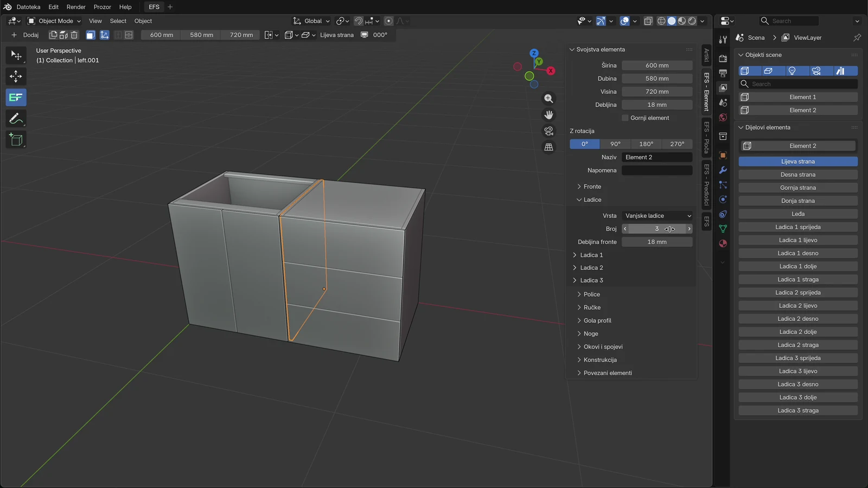Viewport: 868px width, 488px height.
Task: Switch perspective/orthographic grid icon
Action: (549, 147)
